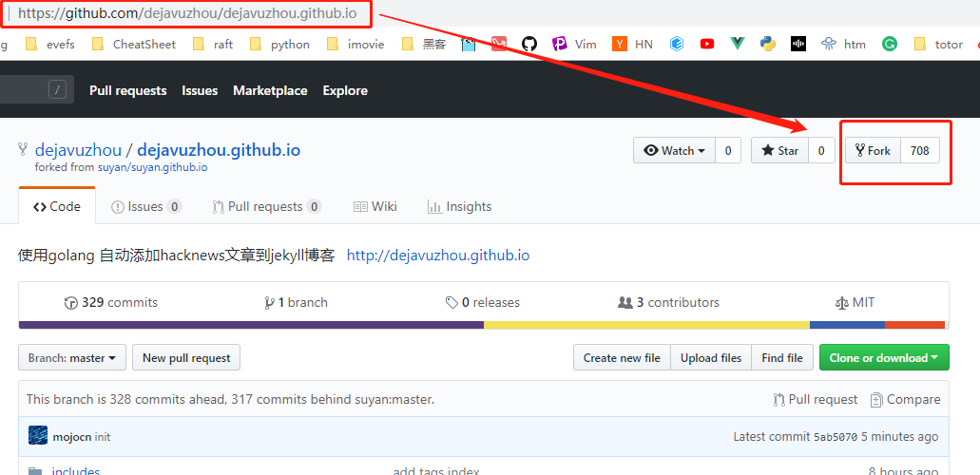
Task: Click Upload files button
Action: click(x=711, y=357)
